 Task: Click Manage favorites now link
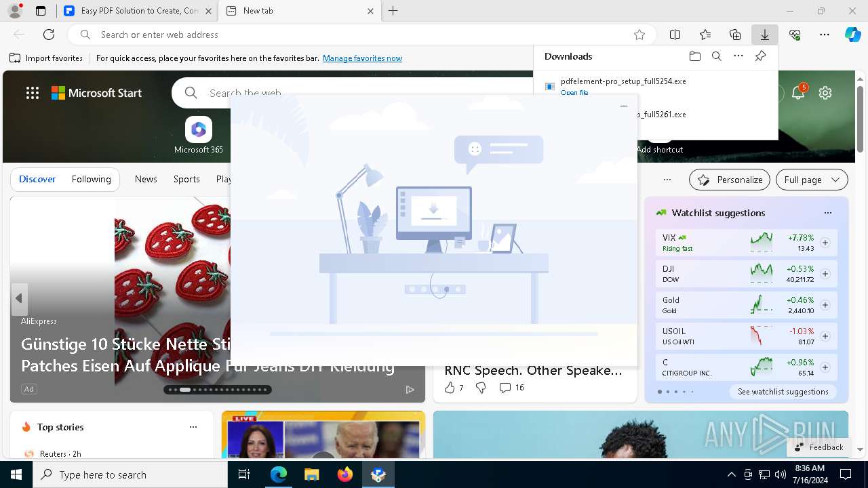pyautogui.click(x=362, y=58)
